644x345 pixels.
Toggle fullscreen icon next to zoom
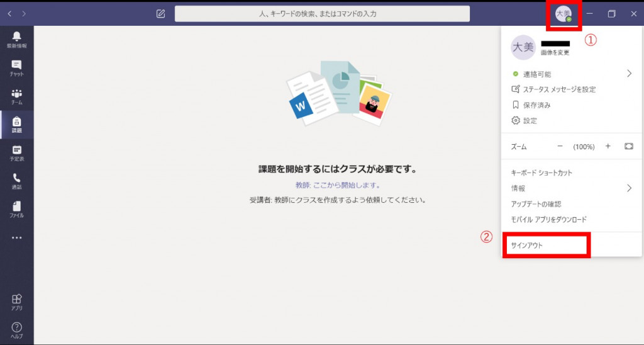628,146
